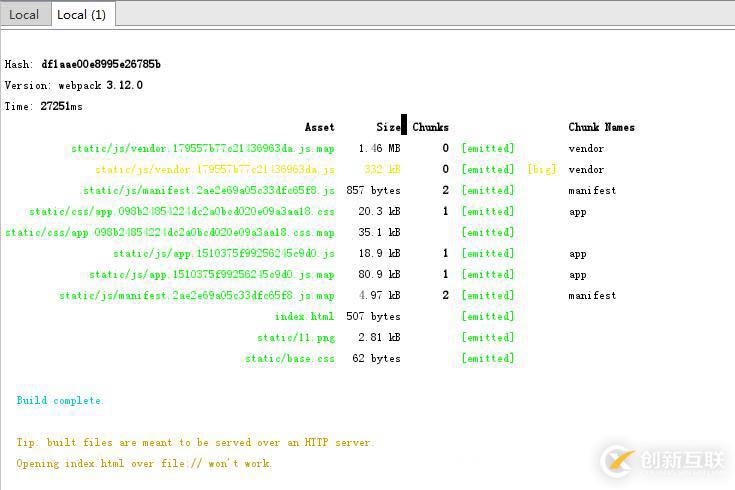Click the 18.9 kB size value
Image resolution: width=735 pixels, height=490 pixels.
click(x=379, y=254)
